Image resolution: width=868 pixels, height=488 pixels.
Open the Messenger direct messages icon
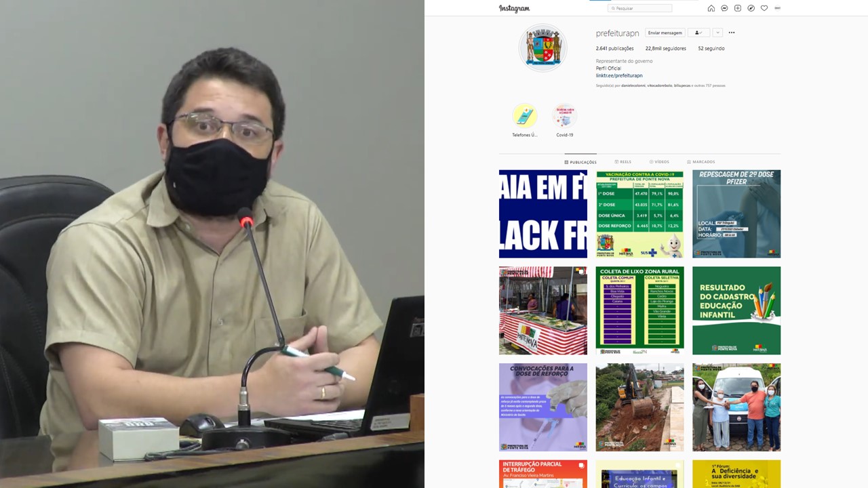click(724, 8)
